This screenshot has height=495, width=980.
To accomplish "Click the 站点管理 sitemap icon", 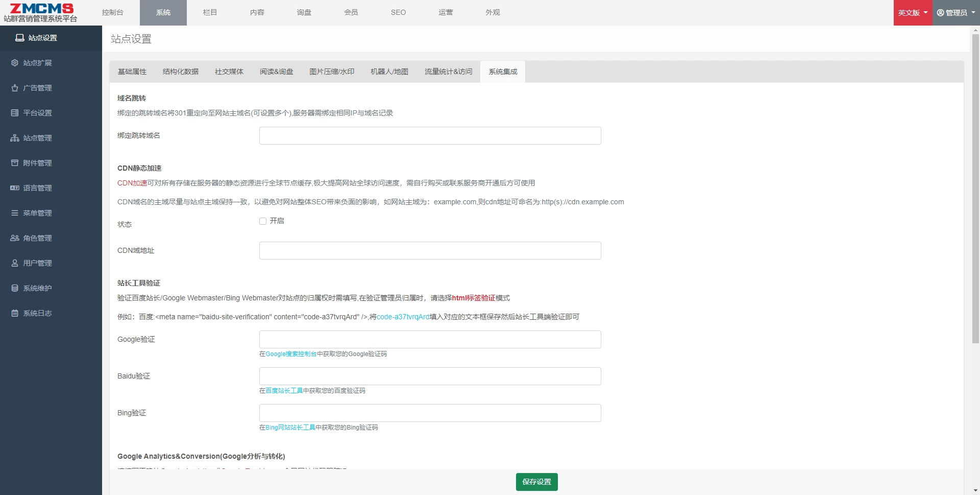I will 15,138.
